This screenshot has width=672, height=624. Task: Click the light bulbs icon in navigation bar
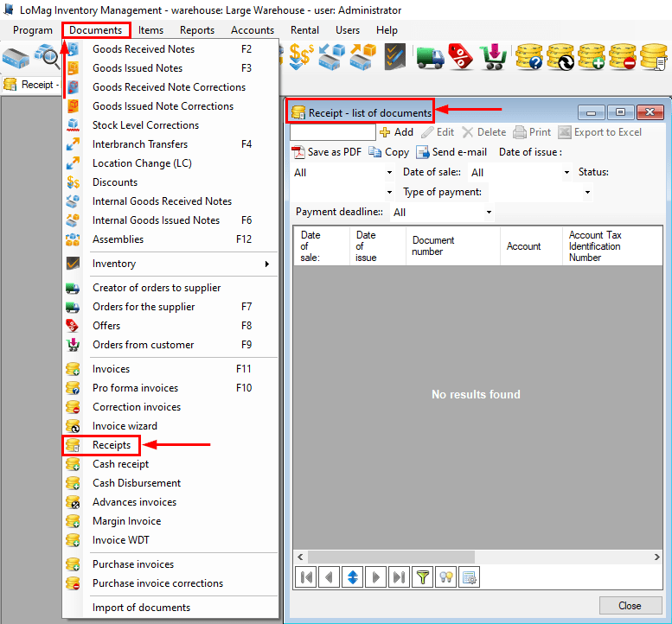tap(445, 577)
